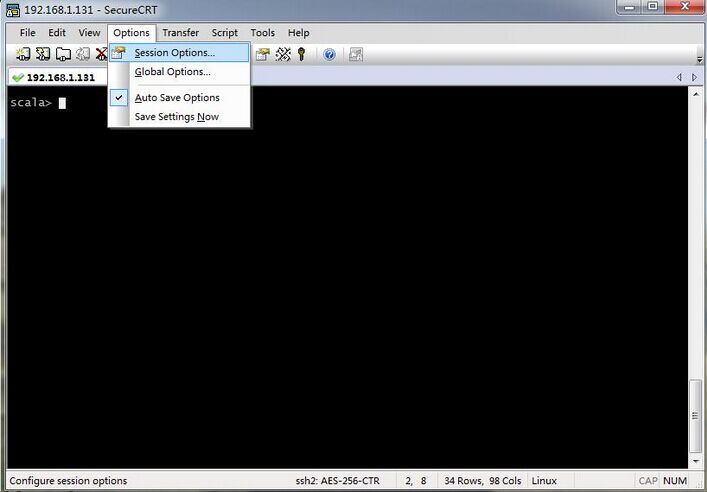
Task: Click the Configure session options status text
Action: coord(69,481)
